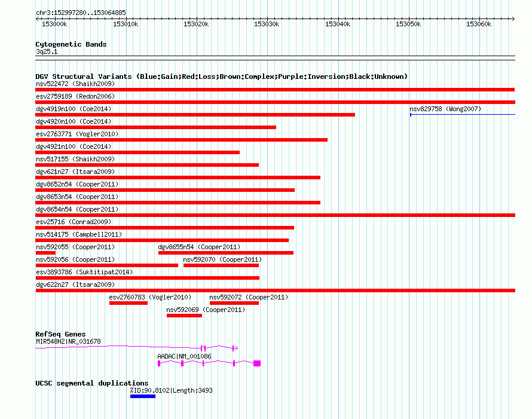Click the MIR548H2|NR_031678 gene label
This screenshot has width=532, height=419.
(69, 342)
